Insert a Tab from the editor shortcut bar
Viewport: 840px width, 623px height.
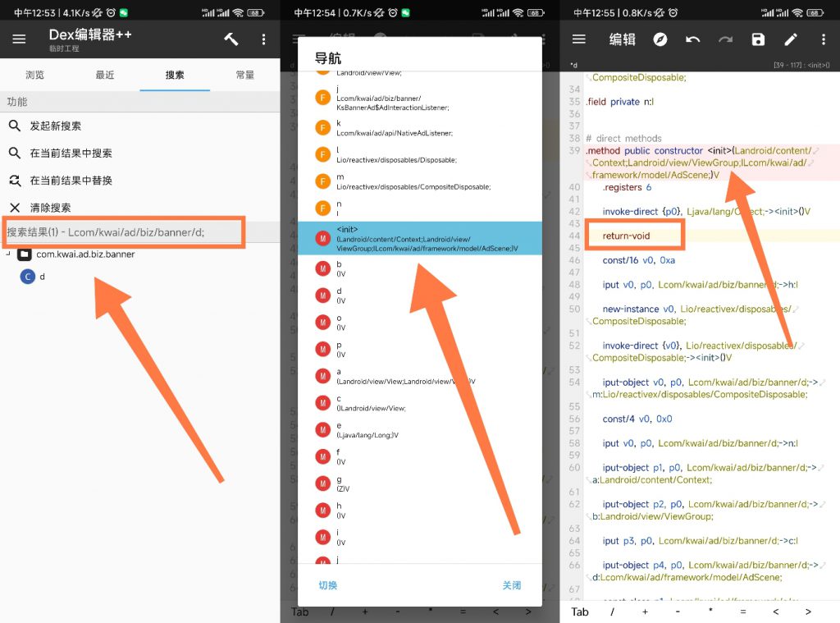coord(580,612)
